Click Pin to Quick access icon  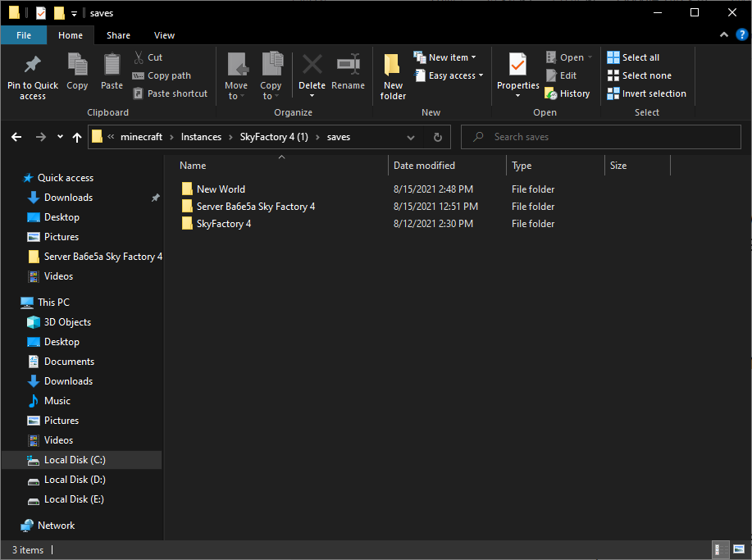33,66
